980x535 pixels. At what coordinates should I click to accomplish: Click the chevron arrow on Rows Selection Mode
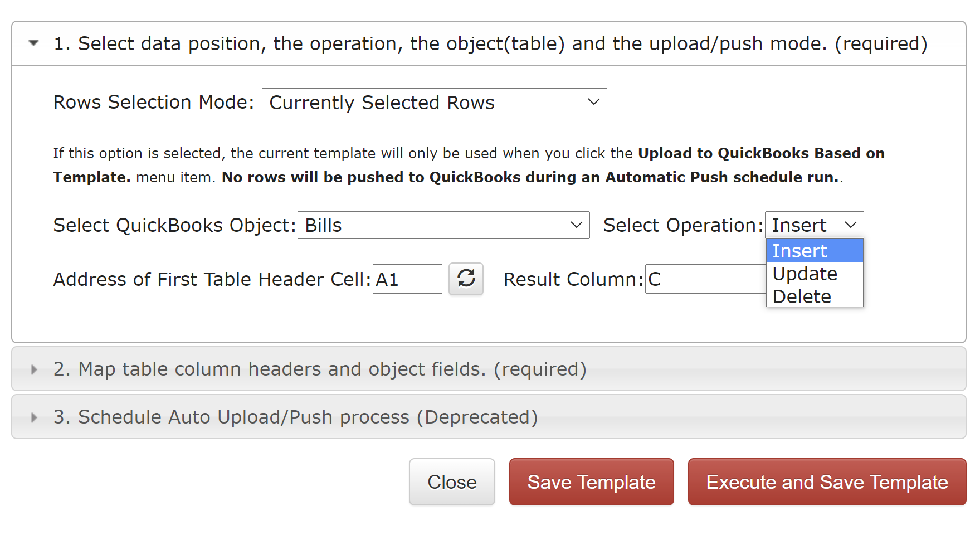click(x=593, y=102)
